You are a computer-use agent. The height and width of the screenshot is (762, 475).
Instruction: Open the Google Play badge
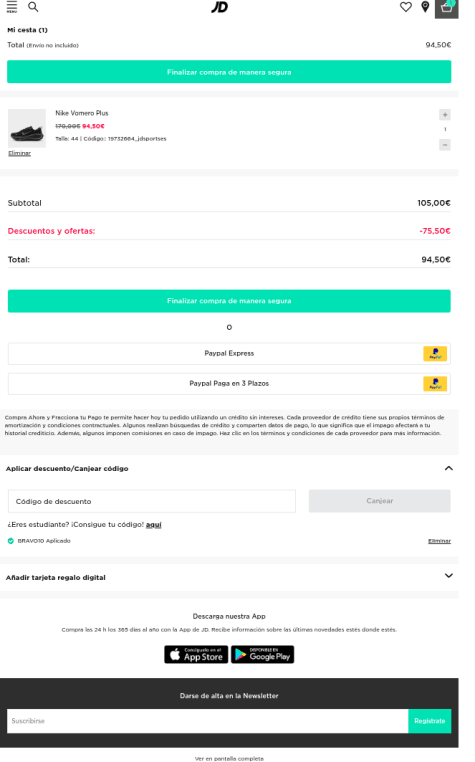click(263, 655)
